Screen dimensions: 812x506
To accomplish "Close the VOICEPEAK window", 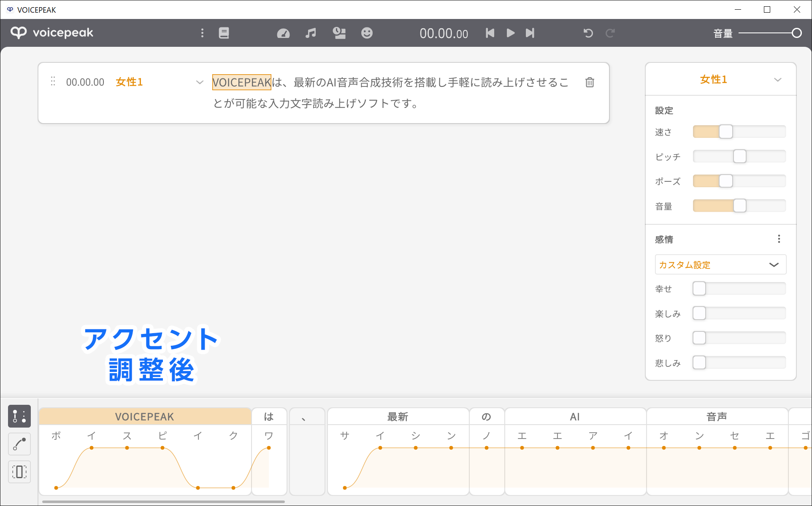I will (x=797, y=9).
